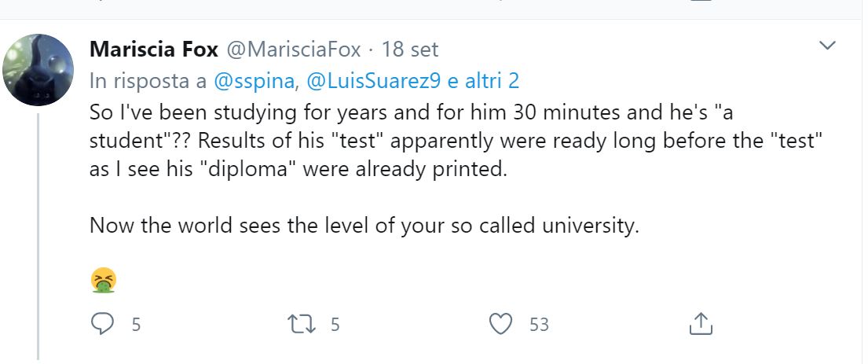868x364 pixels.
Task: Click the 'Now the world sees' paragraph
Action: (x=364, y=226)
